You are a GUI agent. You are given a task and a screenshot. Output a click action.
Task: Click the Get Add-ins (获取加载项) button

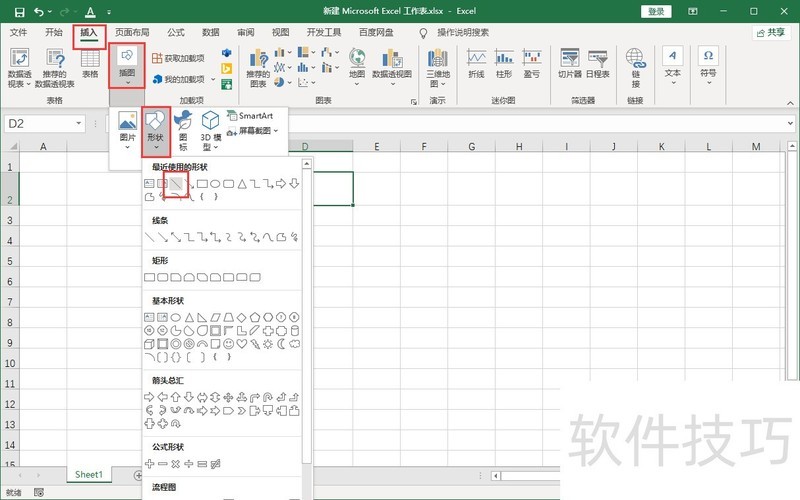(179, 58)
